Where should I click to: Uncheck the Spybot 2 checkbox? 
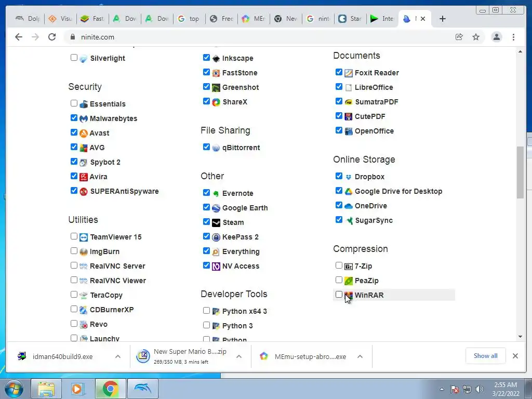(74, 162)
